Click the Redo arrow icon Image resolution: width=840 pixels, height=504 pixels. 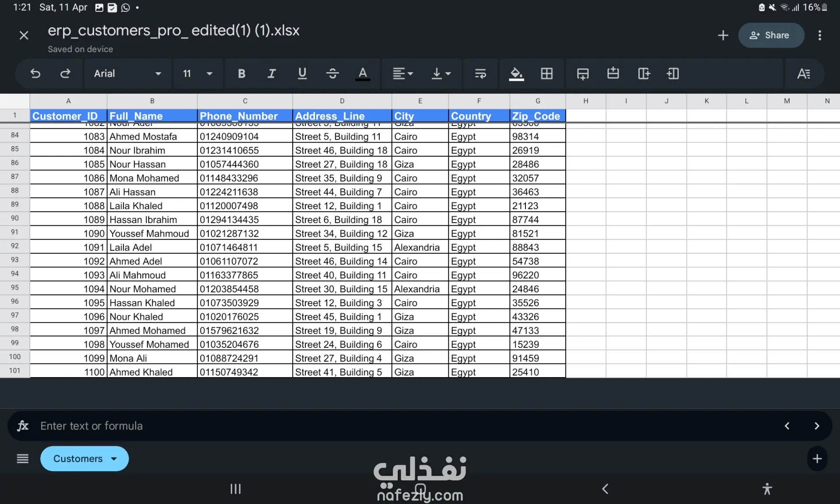[65, 73]
